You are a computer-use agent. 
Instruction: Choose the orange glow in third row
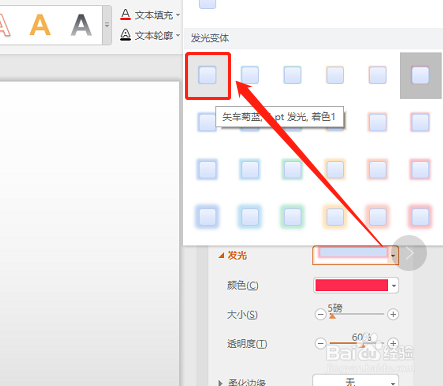point(335,170)
